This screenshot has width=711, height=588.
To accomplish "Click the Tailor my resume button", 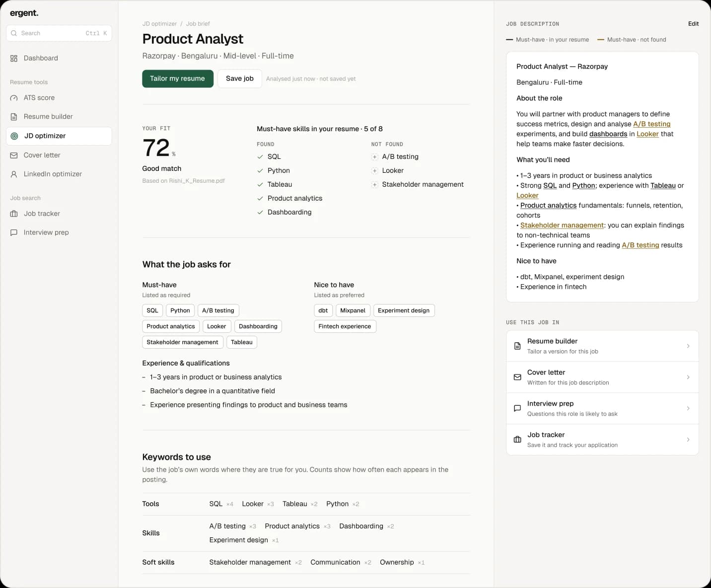I will click(178, 78).
